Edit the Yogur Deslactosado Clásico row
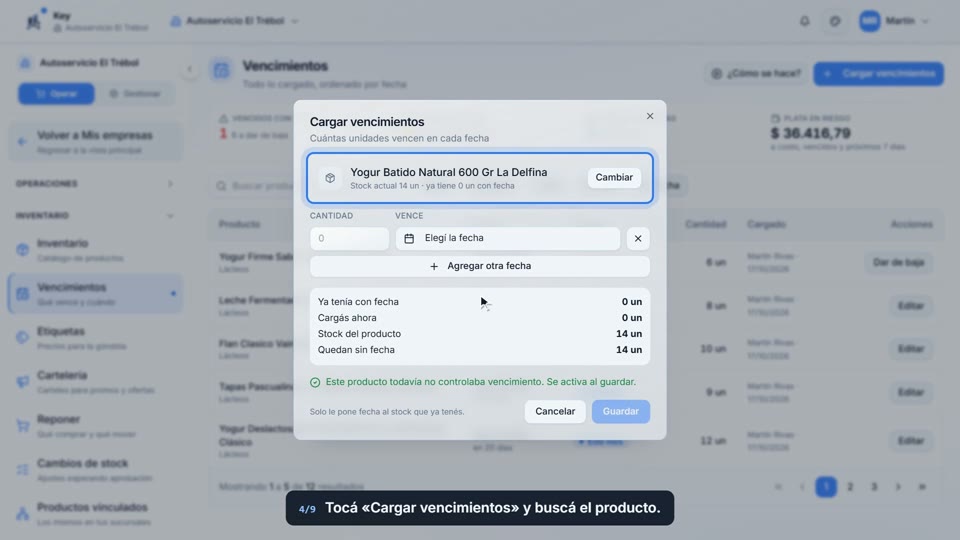 click(x=910, y=441)
